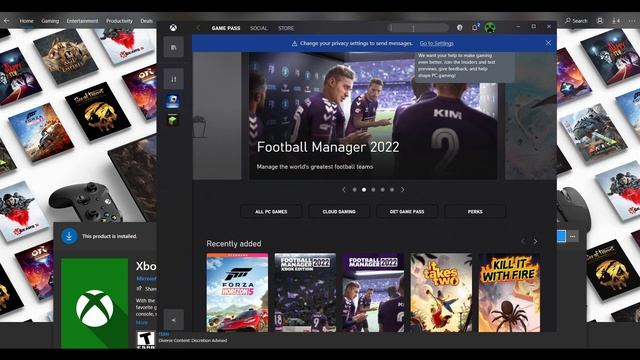This screenshot has height=360, width=640.
Task: Open Microsoft Store downloads icon
Action: [616, 20]
